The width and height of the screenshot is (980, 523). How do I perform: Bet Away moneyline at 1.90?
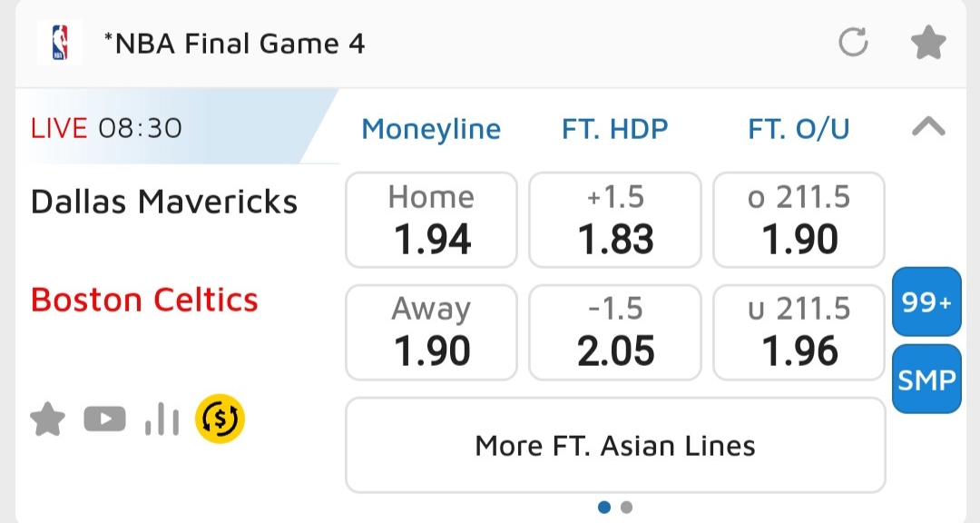coord(432,332)
